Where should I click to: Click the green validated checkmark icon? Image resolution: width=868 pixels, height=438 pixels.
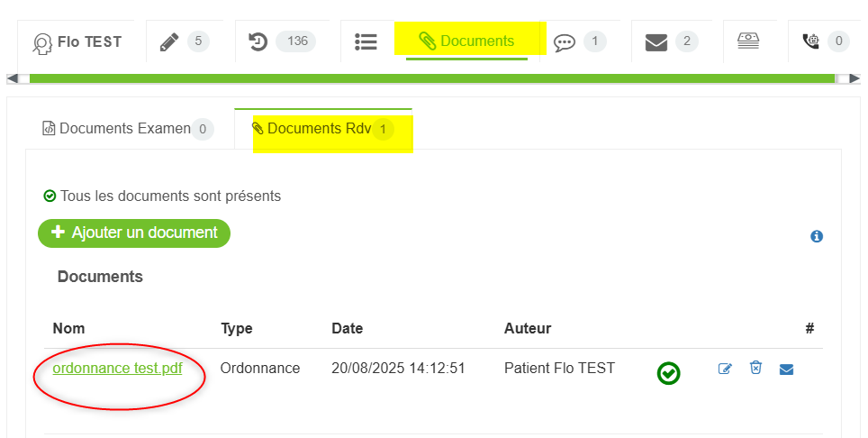click(x=668, y=372)
